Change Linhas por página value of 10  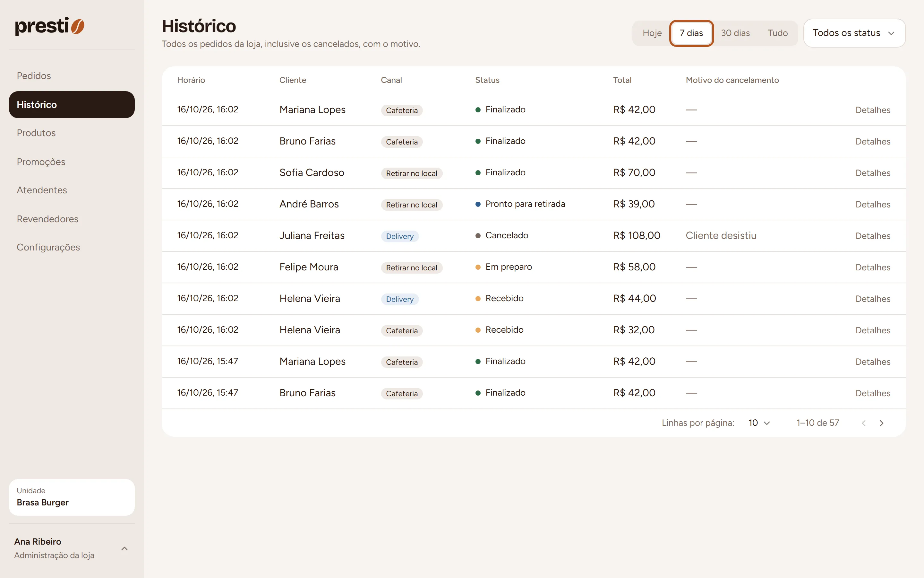click(x=759, y=423)
